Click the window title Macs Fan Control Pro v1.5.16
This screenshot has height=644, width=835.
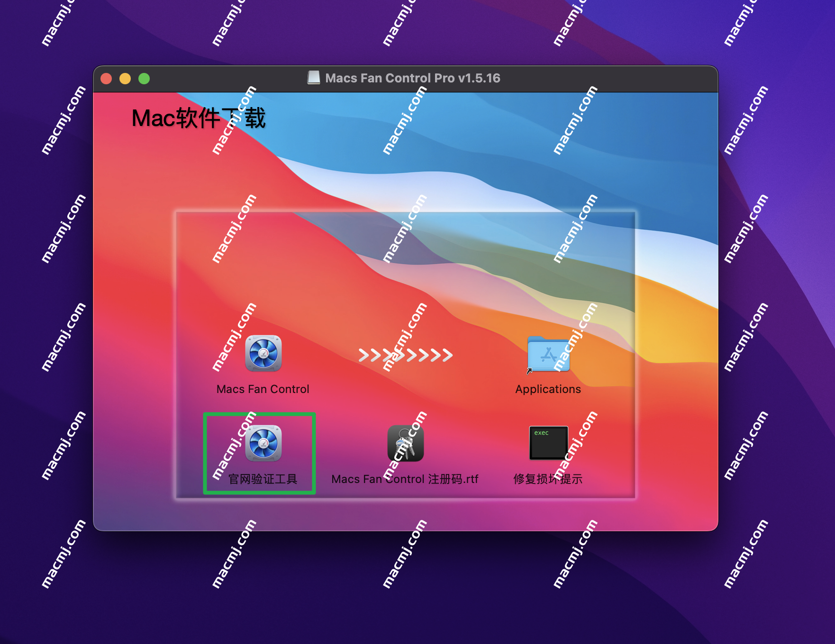(413, 78)
